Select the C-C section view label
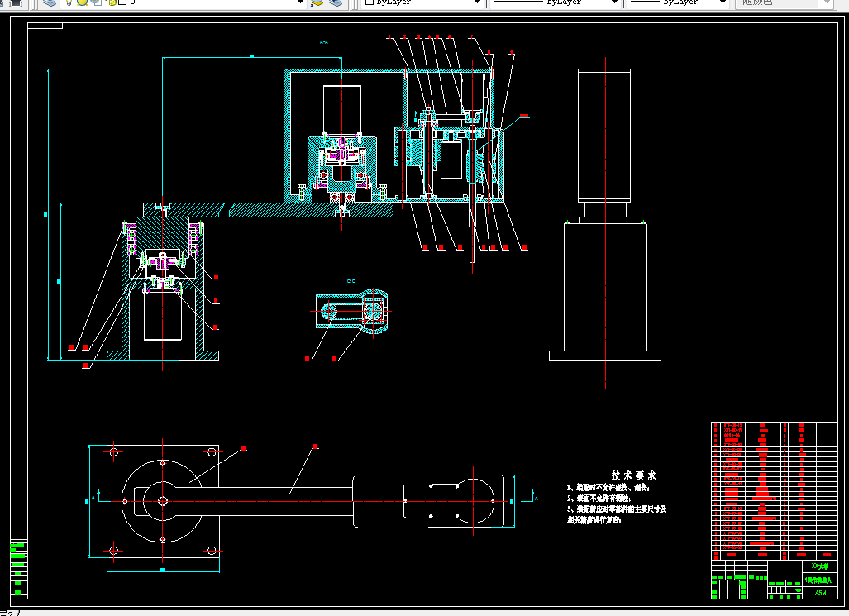This screenshot has width=849, height=616. coord(351,281)
